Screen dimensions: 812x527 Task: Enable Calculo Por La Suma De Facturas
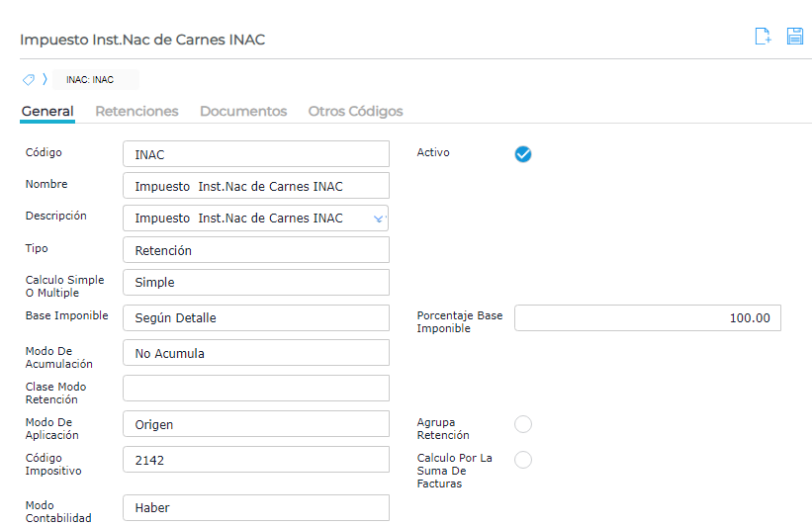point(523,460)
